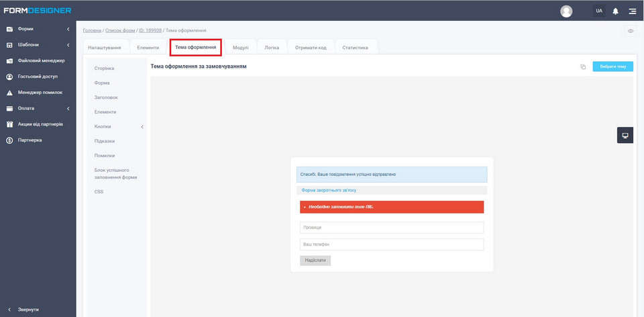Open the Модулі tab

241,47
